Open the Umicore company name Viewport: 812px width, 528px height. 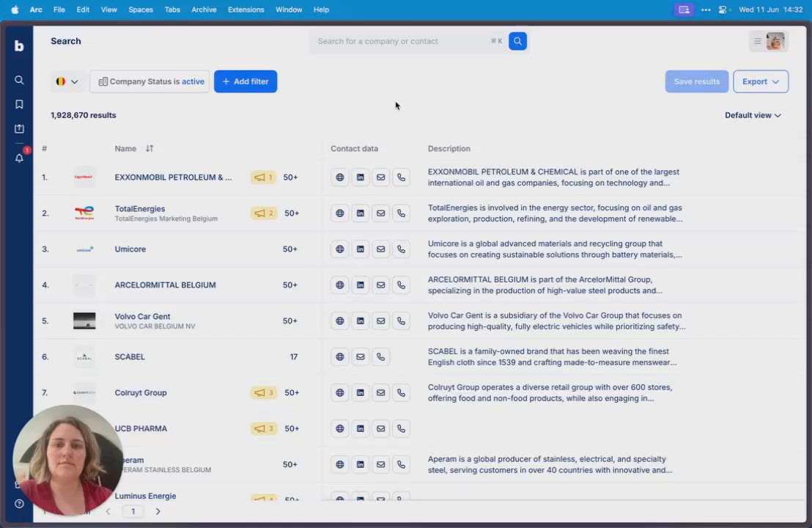pos(130,249)
